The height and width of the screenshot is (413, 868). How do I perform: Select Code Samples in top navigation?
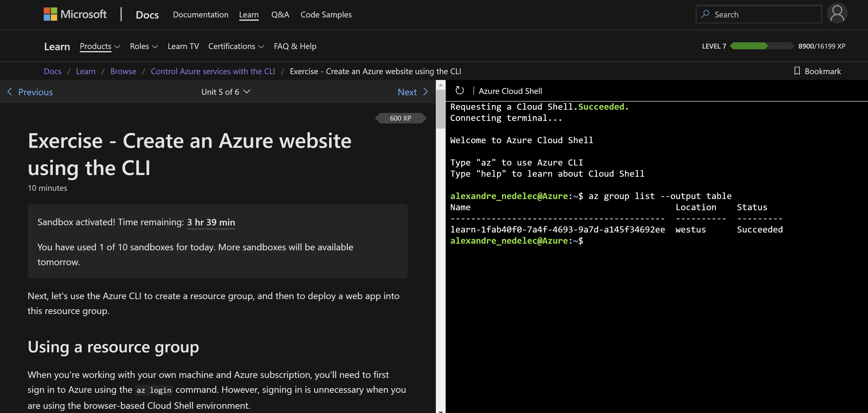tap(326, 14)
